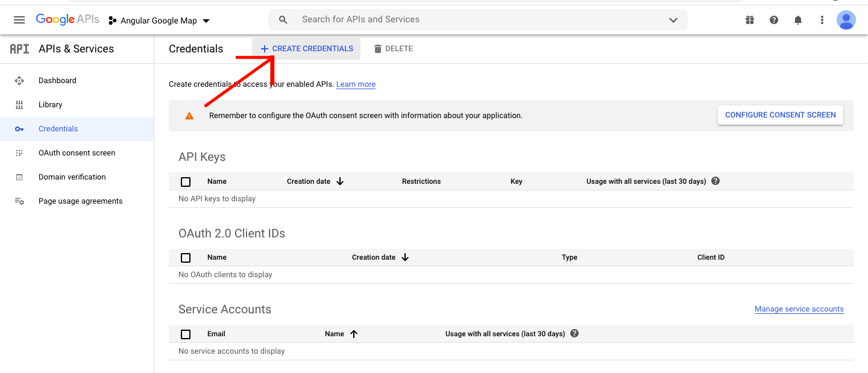868x373 pixels.
Task: Click the orange warning triangle icon
Action: [189, 116]
